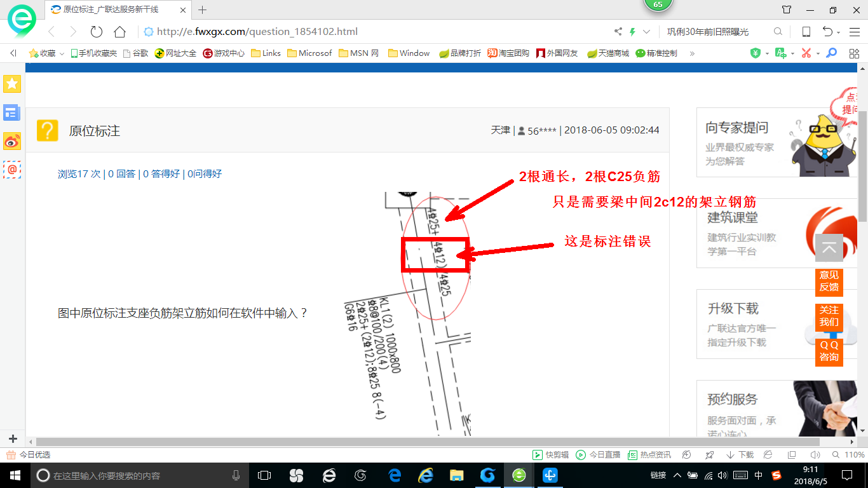Open the 建筑课堂 panel
This screenshot has height=488, width=868.
[x=776, y=233]
